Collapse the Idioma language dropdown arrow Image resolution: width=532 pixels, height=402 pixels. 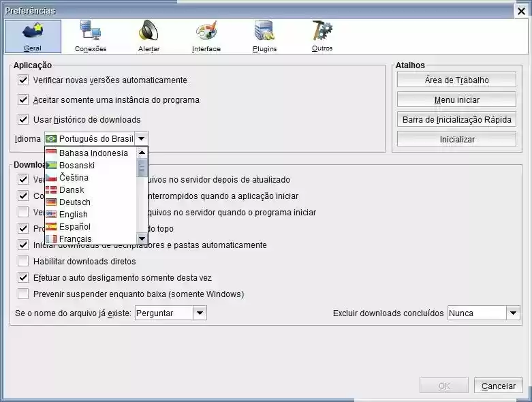click(x=142, y=139)
